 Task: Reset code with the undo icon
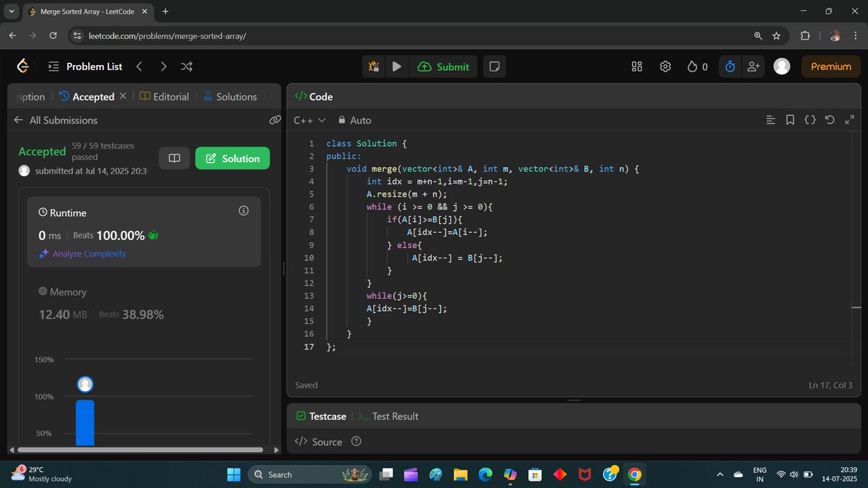pos(830,120)
